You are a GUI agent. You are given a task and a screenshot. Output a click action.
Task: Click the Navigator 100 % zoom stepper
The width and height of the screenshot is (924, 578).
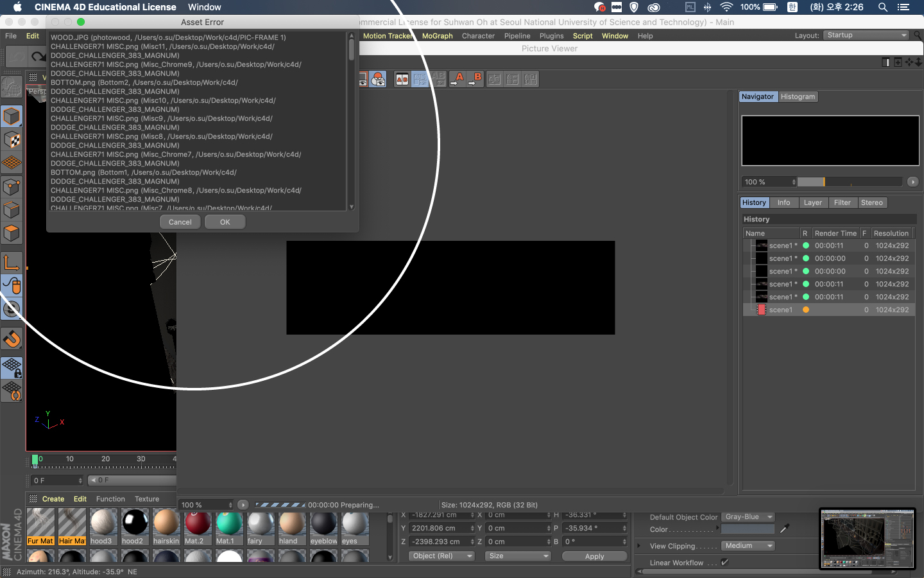(794, 182)
